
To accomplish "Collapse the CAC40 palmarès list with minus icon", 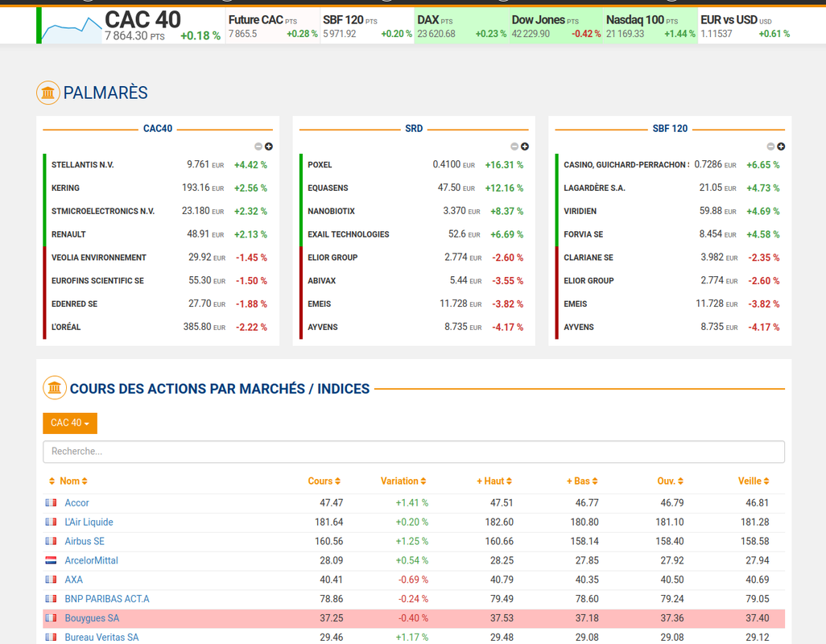I will tap(258, 147).
